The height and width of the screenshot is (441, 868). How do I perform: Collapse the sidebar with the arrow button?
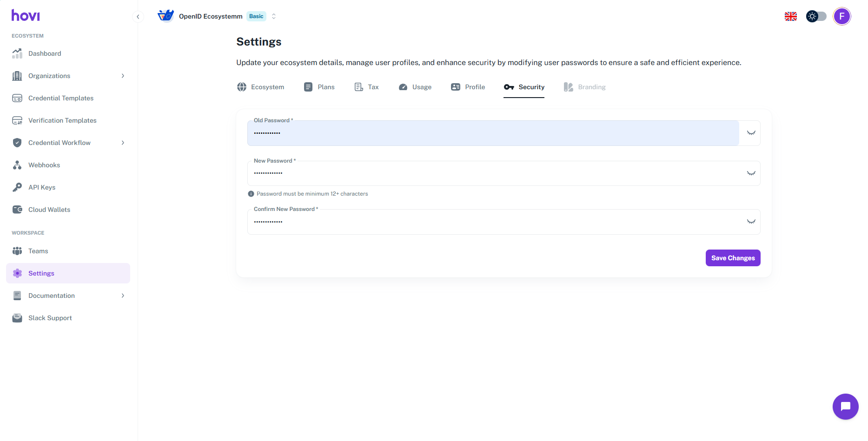(x=138, y=17)
